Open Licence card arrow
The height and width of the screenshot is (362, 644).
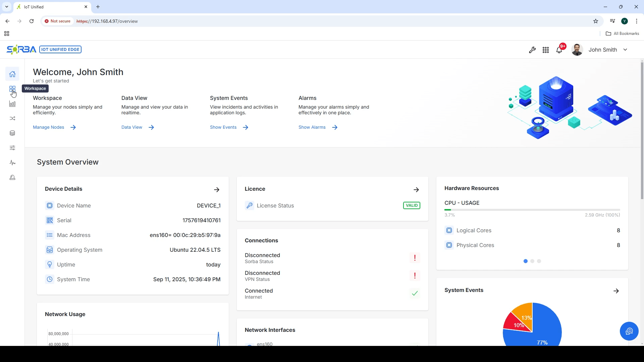coord(416,190)
